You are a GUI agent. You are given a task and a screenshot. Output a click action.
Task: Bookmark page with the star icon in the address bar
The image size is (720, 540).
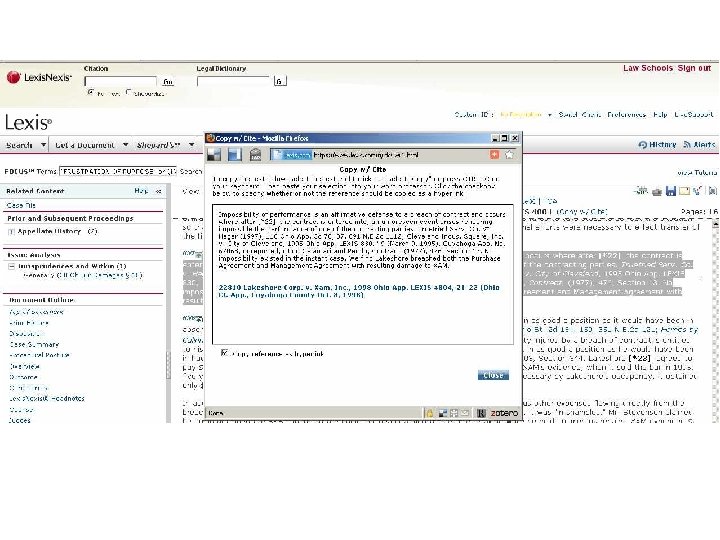click(509, 155)
